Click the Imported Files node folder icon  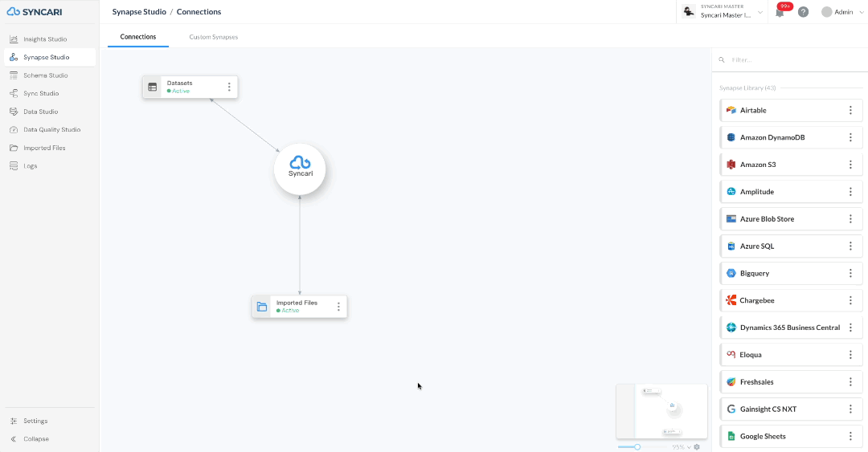262,307
